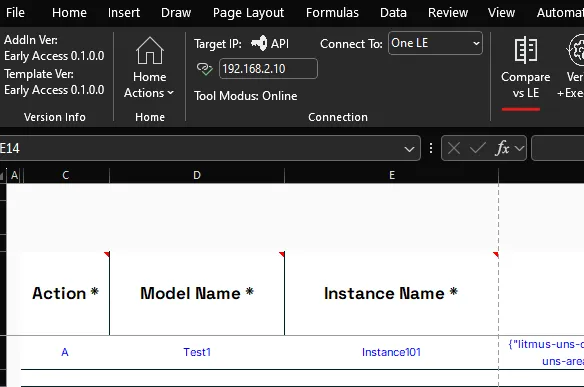Click the API key icon
The height and width of the screenshot is (387, 584).
(x=259, y=44)
